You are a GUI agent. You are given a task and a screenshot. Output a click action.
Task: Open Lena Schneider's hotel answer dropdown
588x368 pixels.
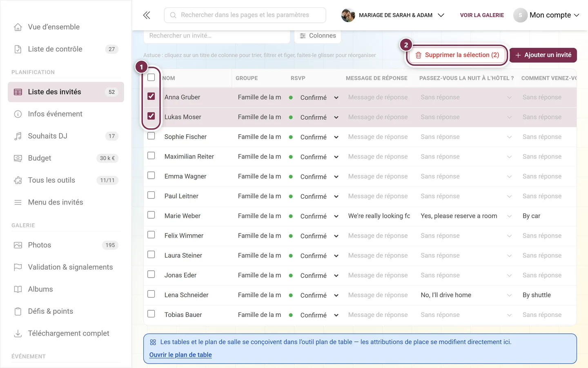pyautogui.click(x=466, y=295)
